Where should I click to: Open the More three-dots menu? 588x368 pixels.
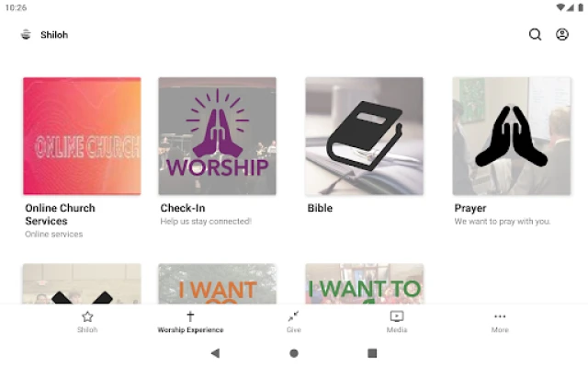[500, 316]
